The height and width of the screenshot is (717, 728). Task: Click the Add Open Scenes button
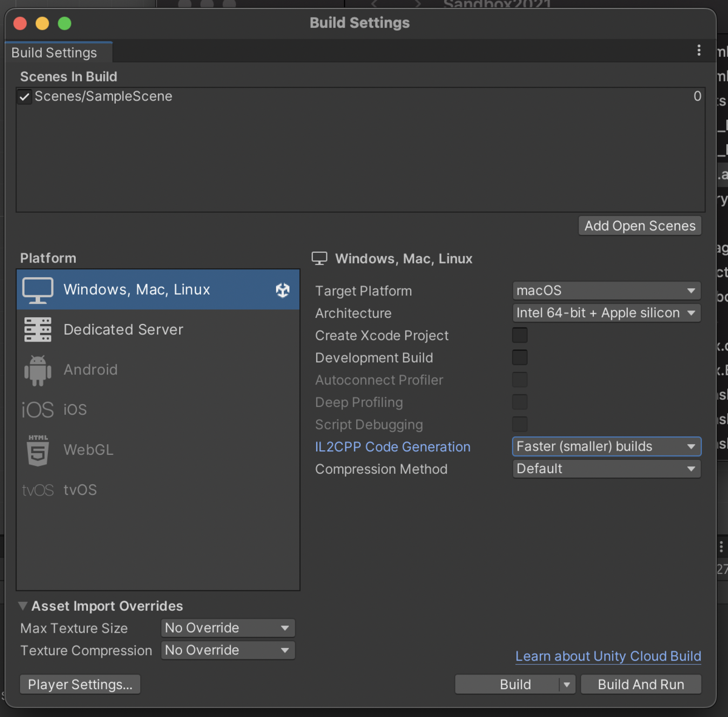point(639,225)
